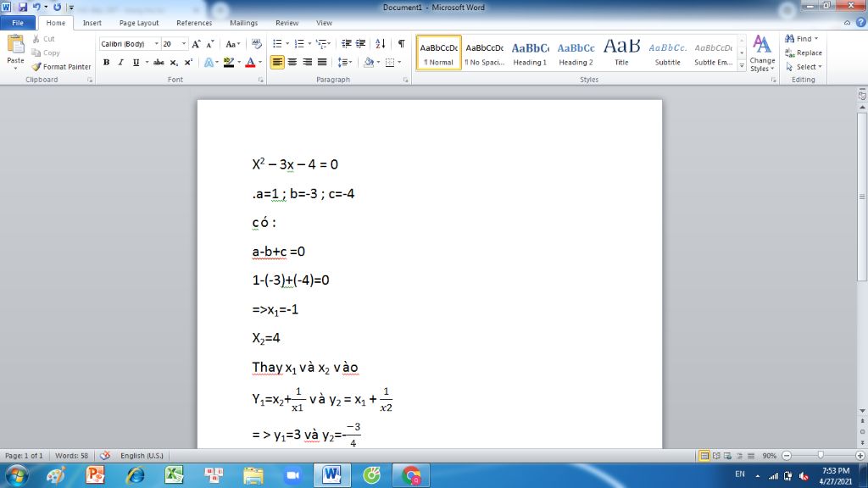Screen dimensions: 868x488
Task: Open Excel from the taskbar
Action: [174, 475]
